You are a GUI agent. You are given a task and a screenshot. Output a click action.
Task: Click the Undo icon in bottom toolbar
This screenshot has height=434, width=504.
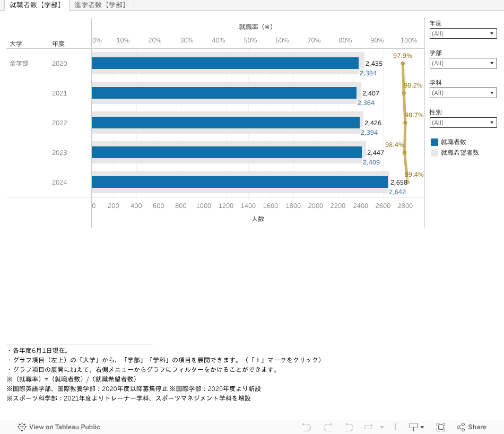tap(307, 427)
